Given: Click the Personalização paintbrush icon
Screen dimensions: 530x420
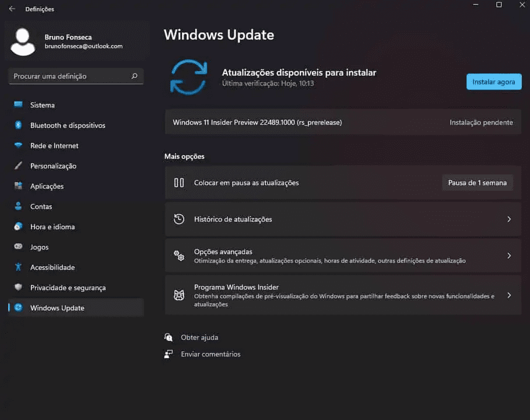Looking at the screenshot, I should pyautogui.click(x=19, y=166).
